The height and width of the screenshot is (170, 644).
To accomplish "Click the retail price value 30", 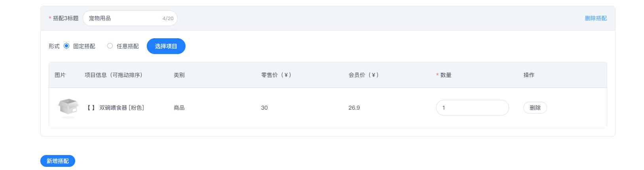I will pyautogui.click(x=264, y=108).
